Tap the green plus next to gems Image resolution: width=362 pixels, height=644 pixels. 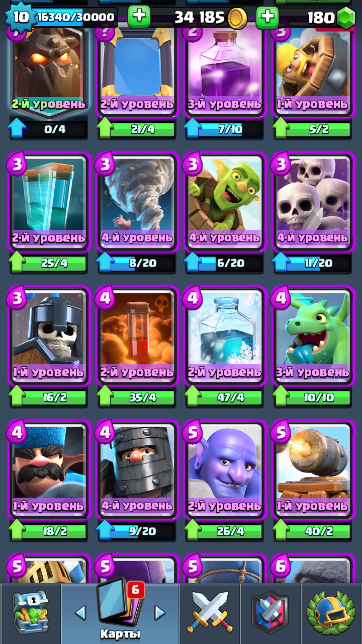tap(267, 17)
